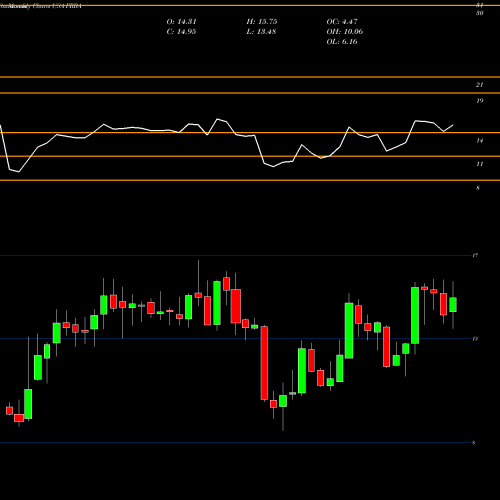
Task: Click the "OH: 10.06" reading
Action: click(x=345, y=32)
